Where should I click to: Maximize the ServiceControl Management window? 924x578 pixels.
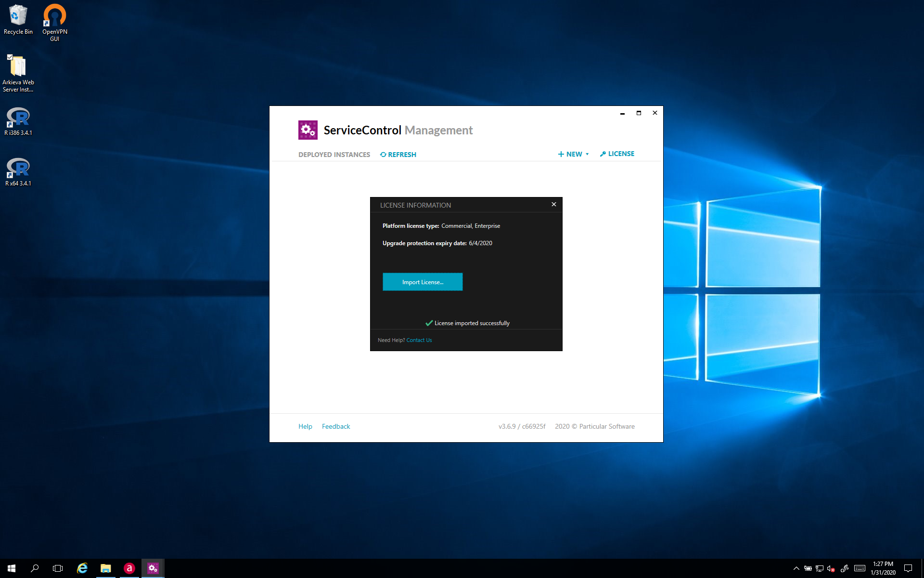coord(639,113)
